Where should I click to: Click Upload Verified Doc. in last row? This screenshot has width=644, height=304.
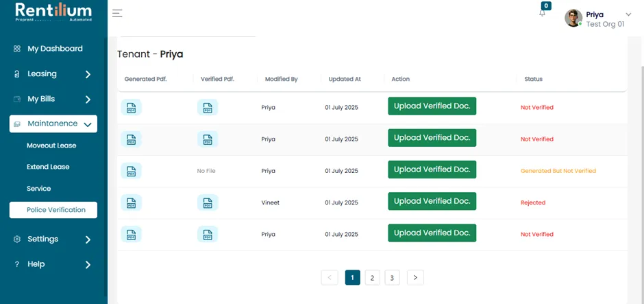click(432, 233)
